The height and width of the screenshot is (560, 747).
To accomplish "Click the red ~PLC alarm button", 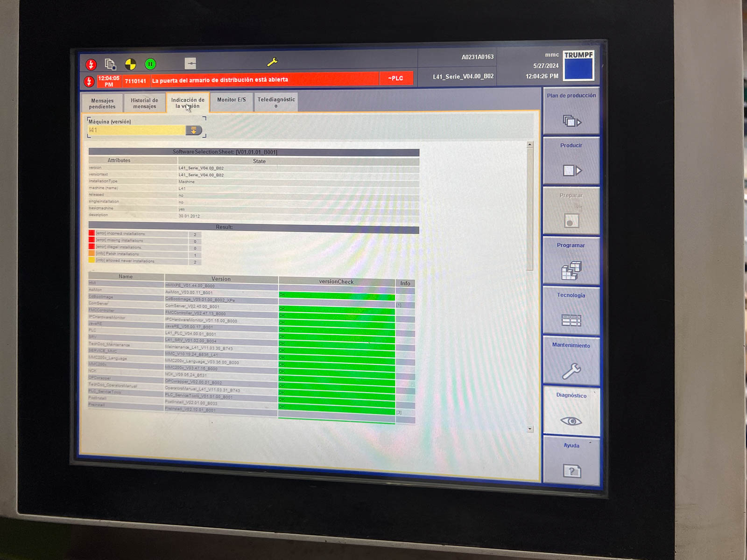I will tap(395, 78).
